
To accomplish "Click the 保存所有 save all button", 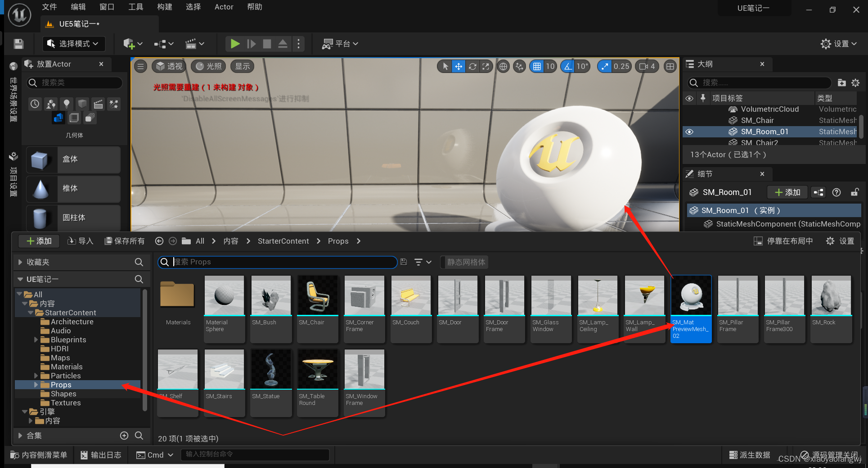I will click(x=124, y=241).
